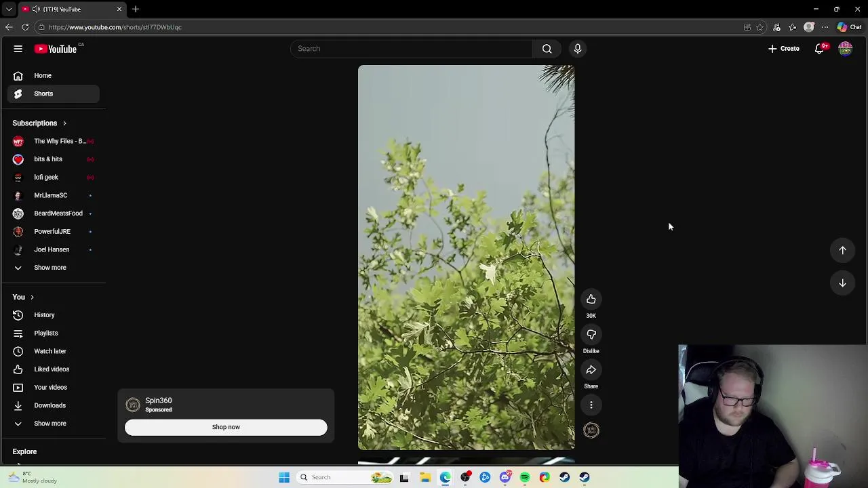Screen dimensions: 868x488
Task: Open History in sidebar
Action: point(54,315)
